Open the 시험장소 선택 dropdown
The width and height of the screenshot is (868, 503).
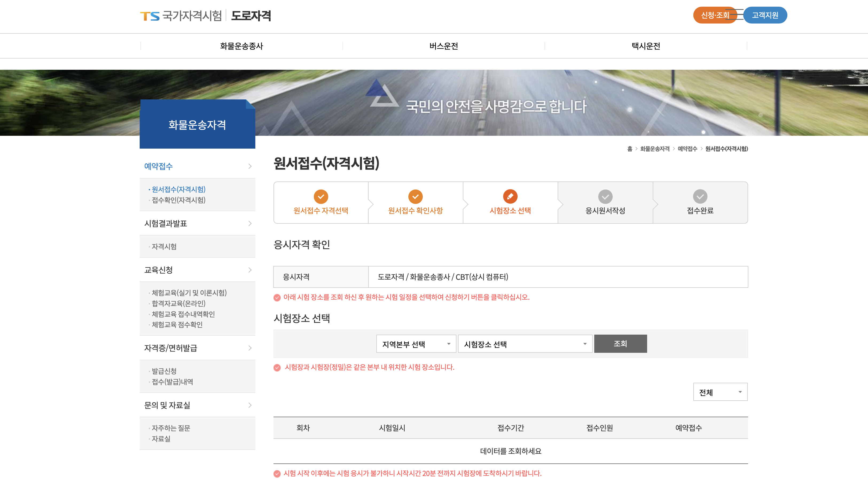(x=525, y=343)
